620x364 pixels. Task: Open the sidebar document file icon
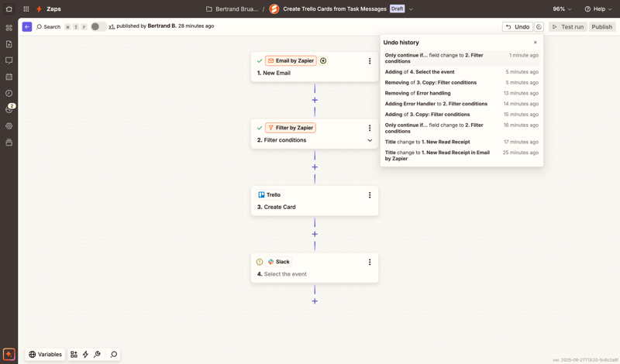pyautogui.click(x=9, y=44)
